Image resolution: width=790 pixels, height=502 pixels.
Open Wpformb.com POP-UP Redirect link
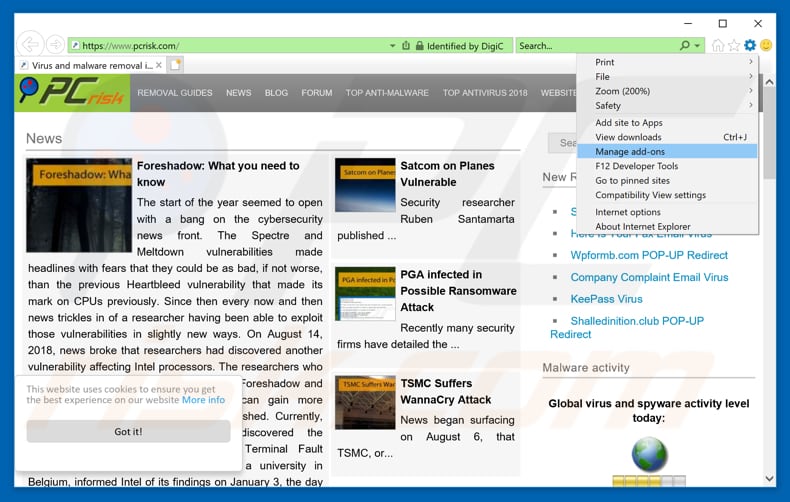point(649,255)
